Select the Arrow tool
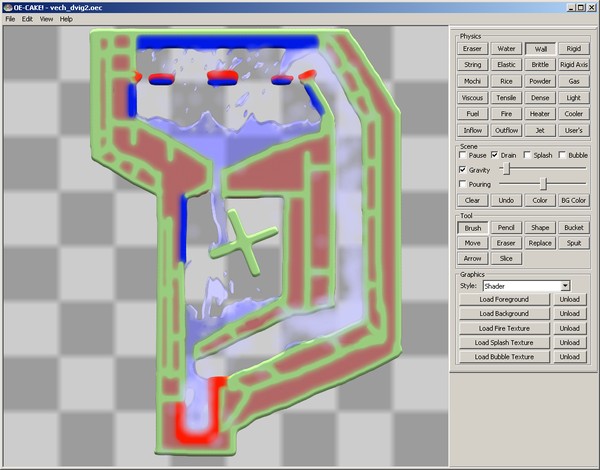 pyautogui.click(x=474, y=259)
